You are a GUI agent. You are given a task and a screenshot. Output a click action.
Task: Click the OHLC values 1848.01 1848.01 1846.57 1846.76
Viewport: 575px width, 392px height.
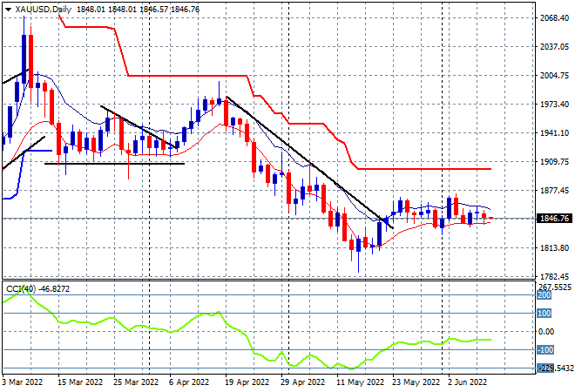click(x=138, y=10)
